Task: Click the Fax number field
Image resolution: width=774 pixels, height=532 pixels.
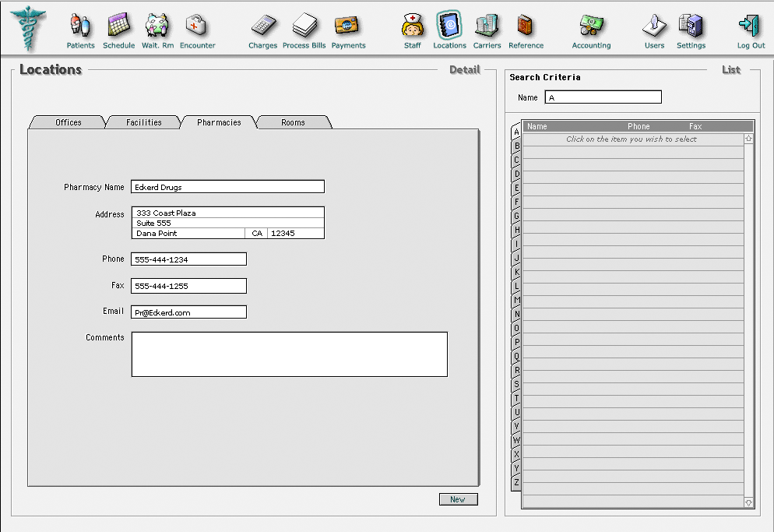Action: (x=188, y=286)
